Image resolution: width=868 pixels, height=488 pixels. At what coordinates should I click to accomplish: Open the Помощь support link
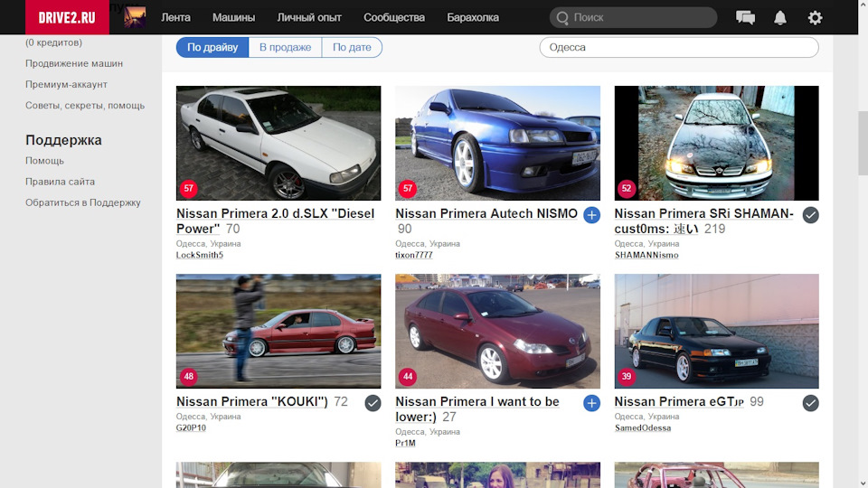click(44, 161)
